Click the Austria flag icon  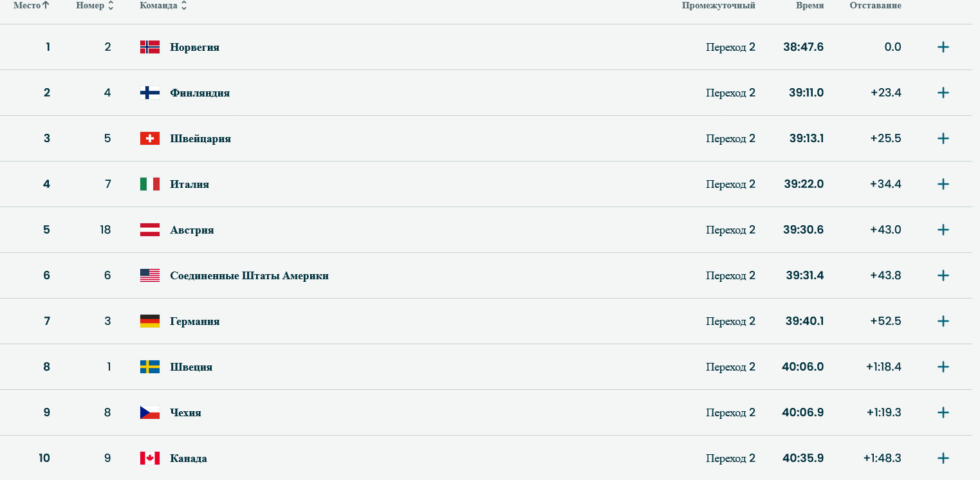pos(149,230)
